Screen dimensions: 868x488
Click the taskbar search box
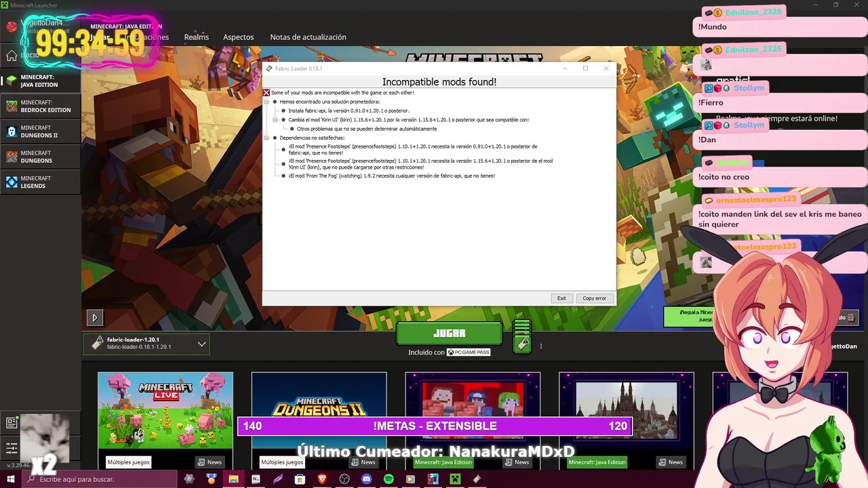[100, 479]
